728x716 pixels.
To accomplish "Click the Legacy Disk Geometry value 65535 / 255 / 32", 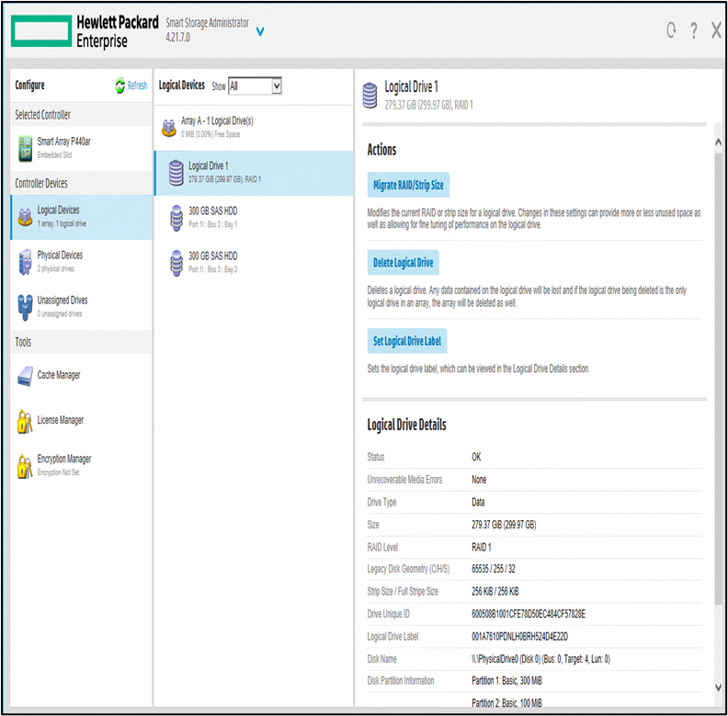I will 493,569.
